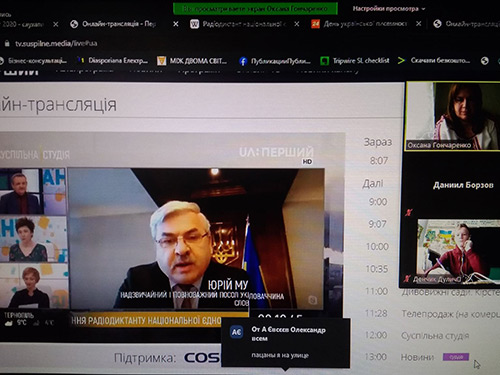Screen dimensions: 500x375
Task: Open the МІЖ ДВОМА СВІТ bookmark
Action: (x=192, y=61)
